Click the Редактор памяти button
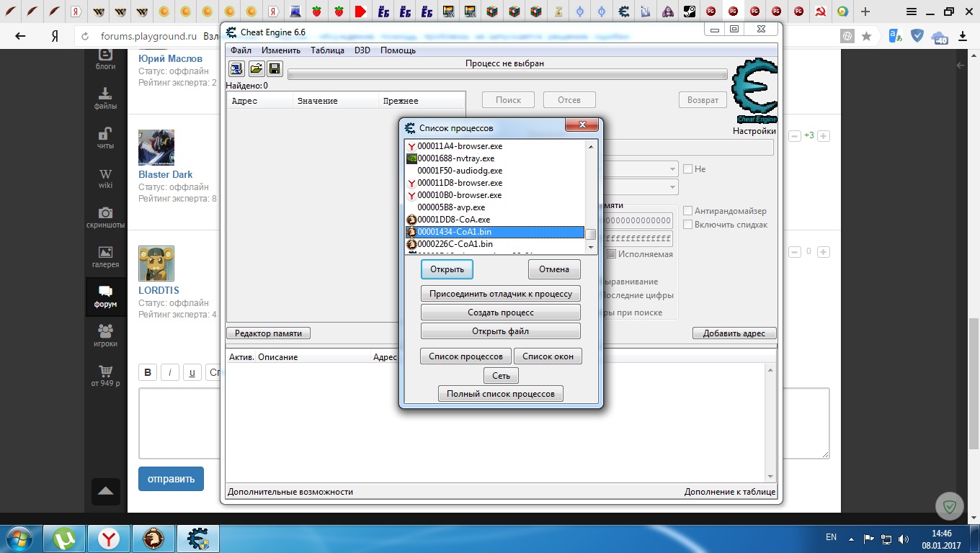The height and width of the screenshot is (553, 980). pyautogui.click(x=268, y=333)
